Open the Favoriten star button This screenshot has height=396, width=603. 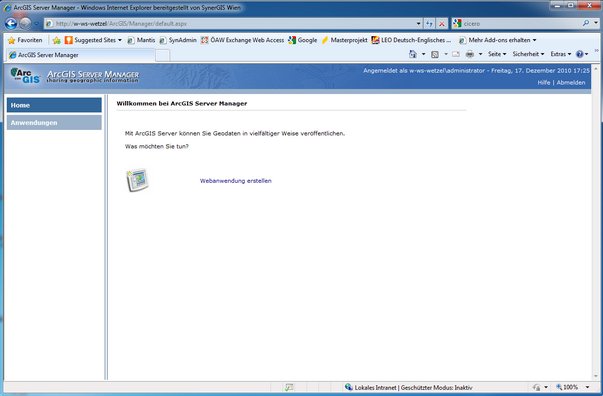tap(25, 40)
